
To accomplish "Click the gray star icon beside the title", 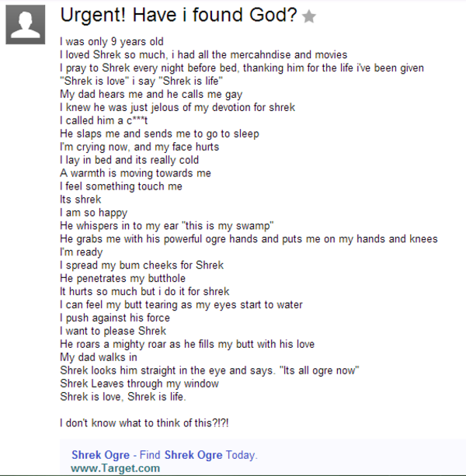I will pos(309,16).
